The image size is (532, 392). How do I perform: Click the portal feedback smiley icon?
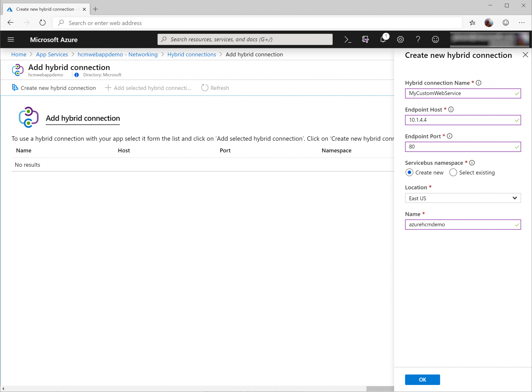435,39
